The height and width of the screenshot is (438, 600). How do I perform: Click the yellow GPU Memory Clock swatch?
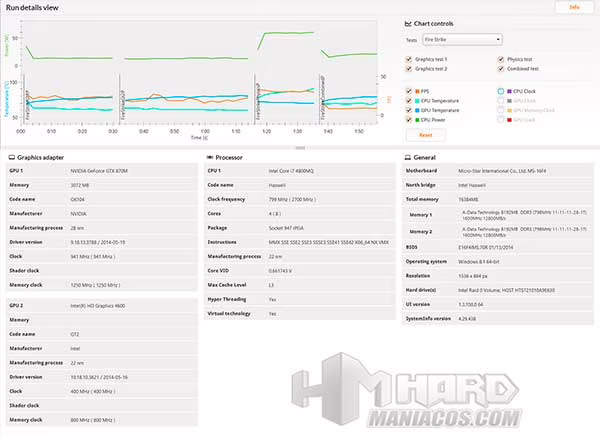coord(509,111)
